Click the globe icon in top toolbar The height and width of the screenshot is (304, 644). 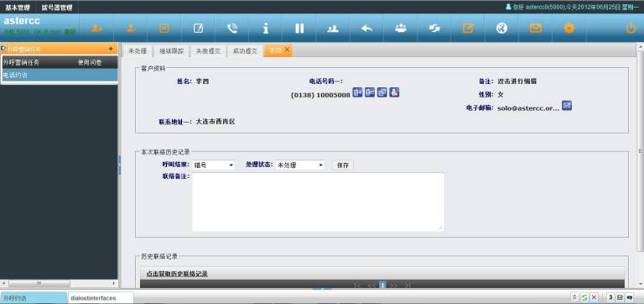pyautogui.click(x=501, y=28)
